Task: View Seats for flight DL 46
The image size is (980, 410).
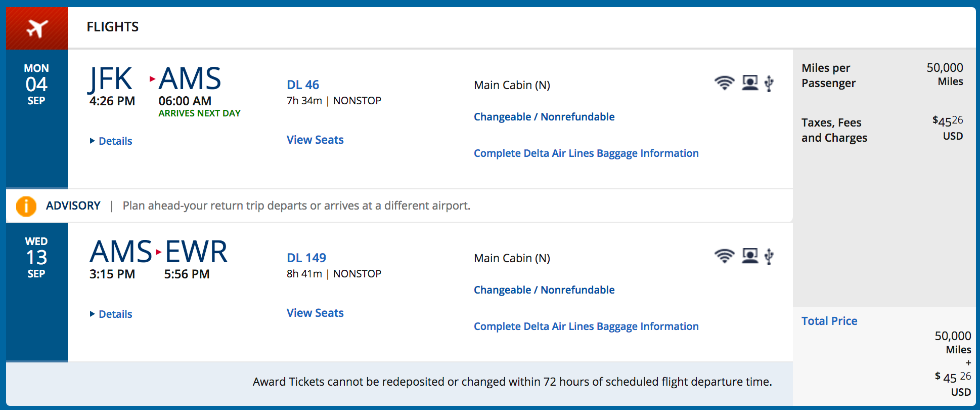Action: point(315,140)
